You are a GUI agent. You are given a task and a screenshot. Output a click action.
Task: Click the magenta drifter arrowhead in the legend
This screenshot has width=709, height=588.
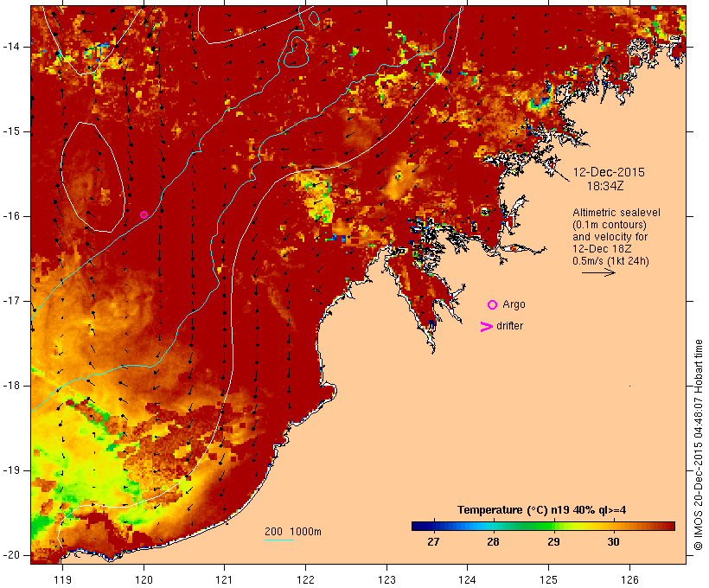point(487,327)
